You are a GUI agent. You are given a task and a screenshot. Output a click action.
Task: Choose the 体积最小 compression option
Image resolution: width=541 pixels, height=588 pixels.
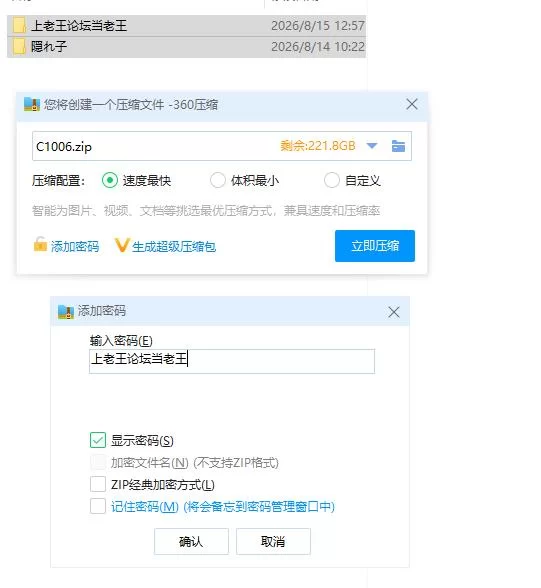pyautogui.click(x=218, y=180)
